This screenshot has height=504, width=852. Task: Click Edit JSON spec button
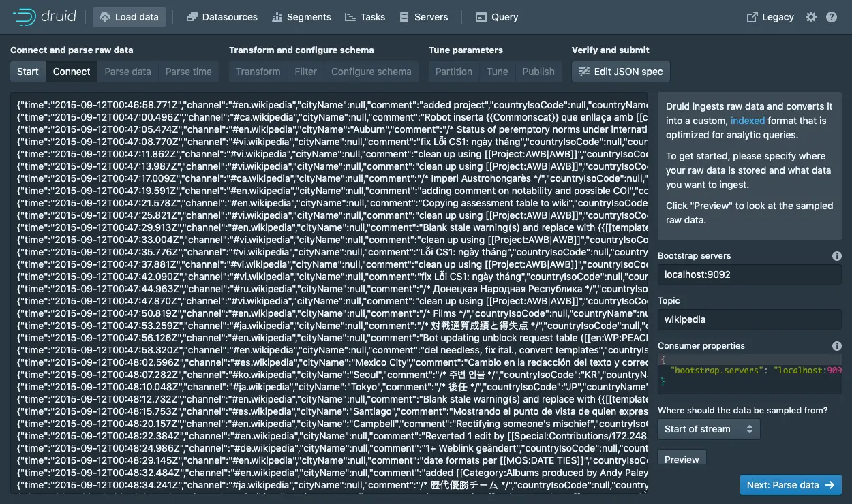coord(621,72)
